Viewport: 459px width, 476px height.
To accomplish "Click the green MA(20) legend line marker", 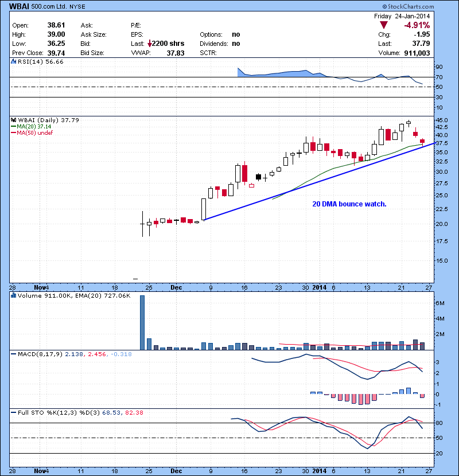I will point(14,127).
